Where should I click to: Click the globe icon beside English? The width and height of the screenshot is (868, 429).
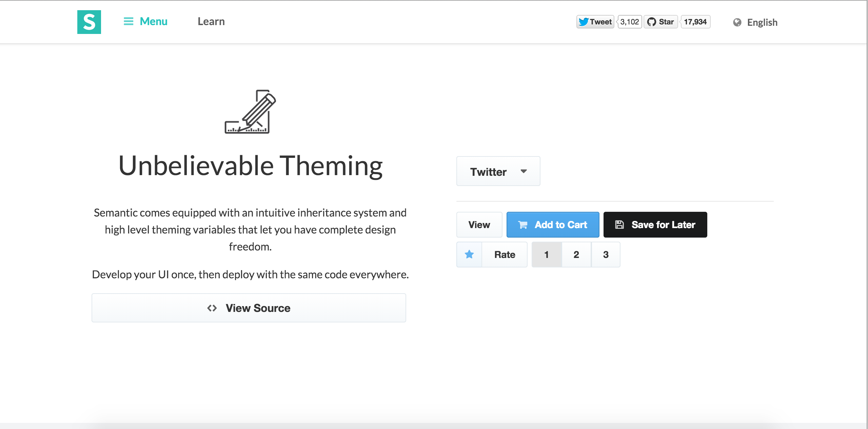737,22
